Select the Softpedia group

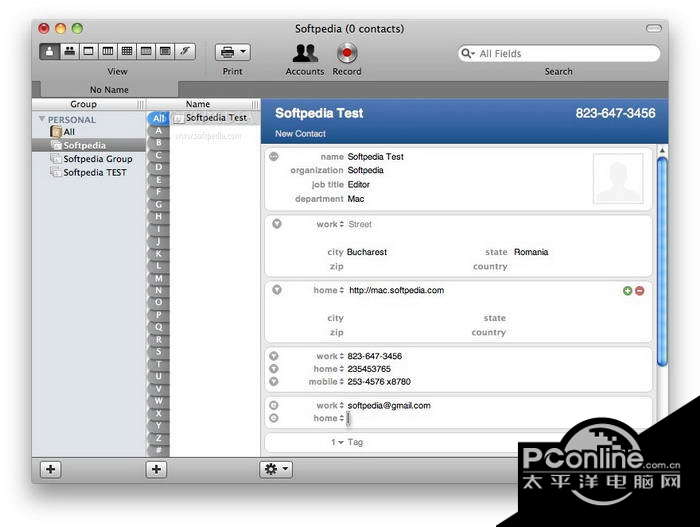[88, 145]
